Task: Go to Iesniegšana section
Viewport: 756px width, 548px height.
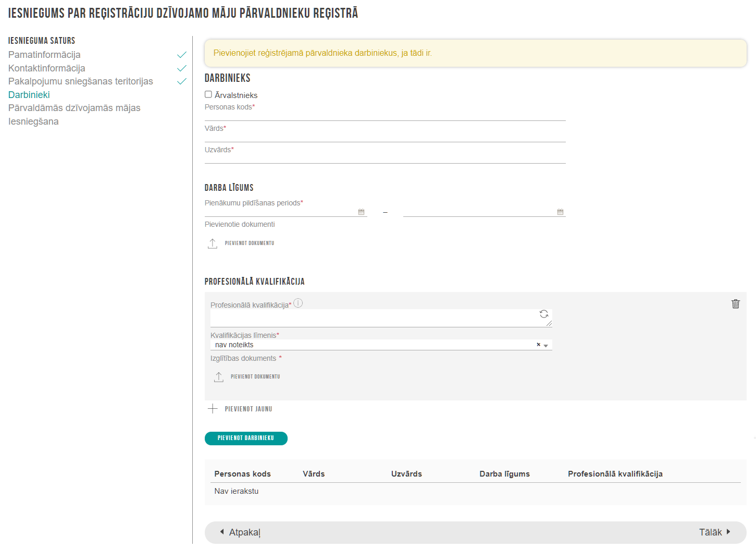Action: [33, 121]
